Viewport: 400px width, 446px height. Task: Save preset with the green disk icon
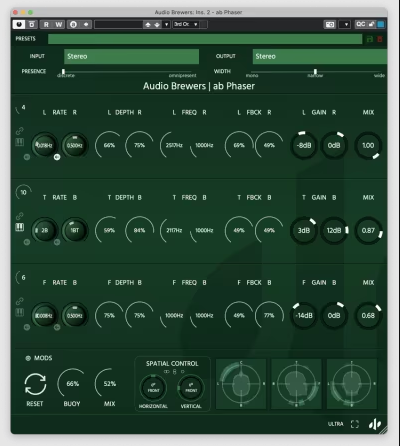tap(370, 39)
